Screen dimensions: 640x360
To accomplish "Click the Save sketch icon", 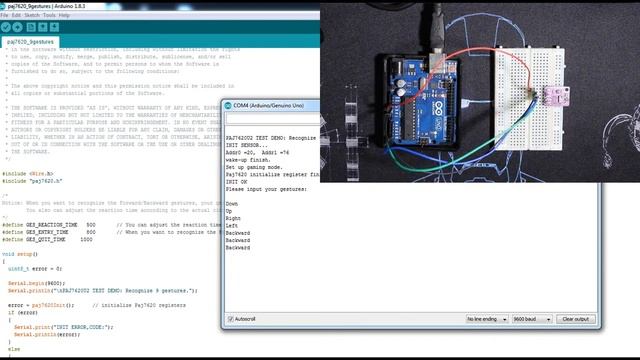I will point(54,27).
